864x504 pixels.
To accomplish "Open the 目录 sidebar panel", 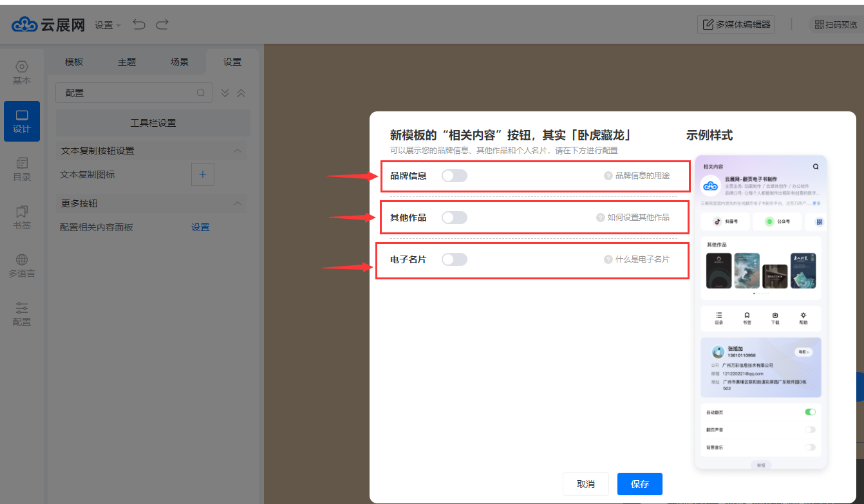I will [x=22, y=169].
